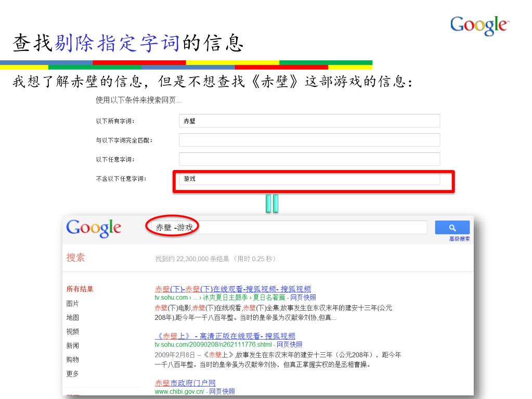
Task: Open result 赤壁市政府门户网
Action: click(x=185, y=383)
